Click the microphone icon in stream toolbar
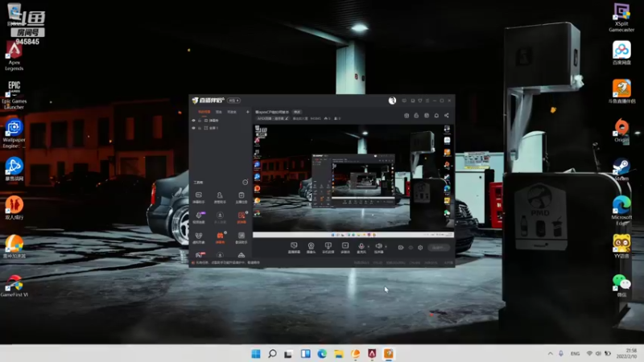The width and height of the screenshot is (644, 362). [361, 247]
